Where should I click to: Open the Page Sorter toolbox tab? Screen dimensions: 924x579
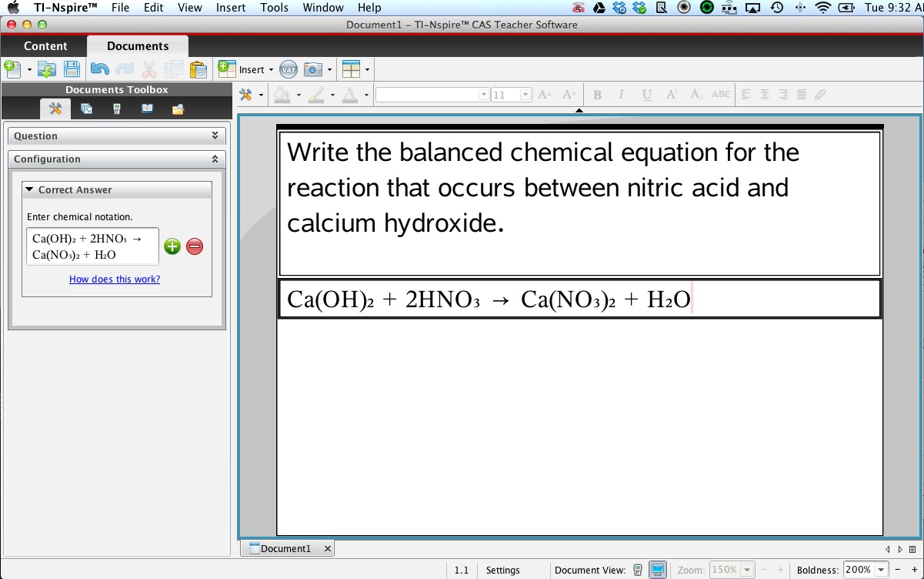click(86, 109)
